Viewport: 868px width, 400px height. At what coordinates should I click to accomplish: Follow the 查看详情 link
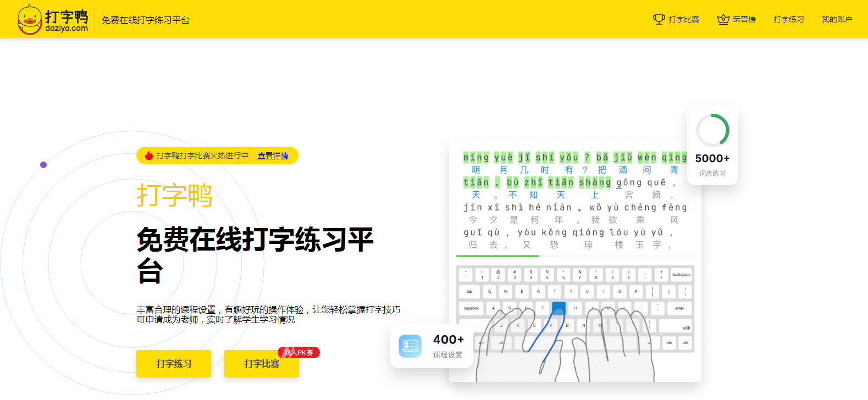(x=273, y=155)
